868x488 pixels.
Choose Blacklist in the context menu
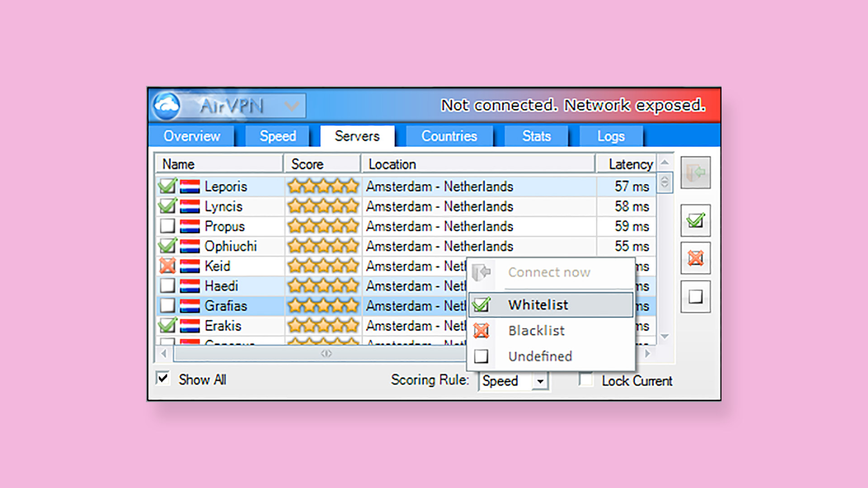tap(551, 330)
